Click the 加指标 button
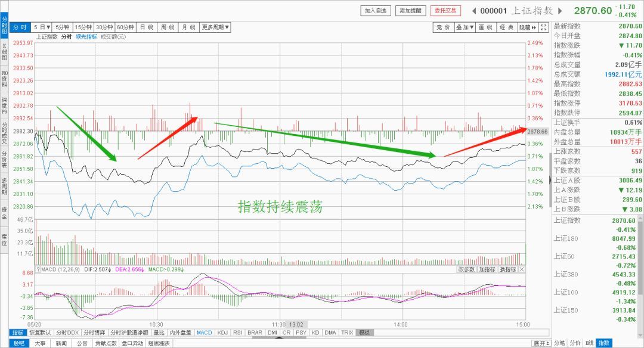 click(x=487, y=269)
